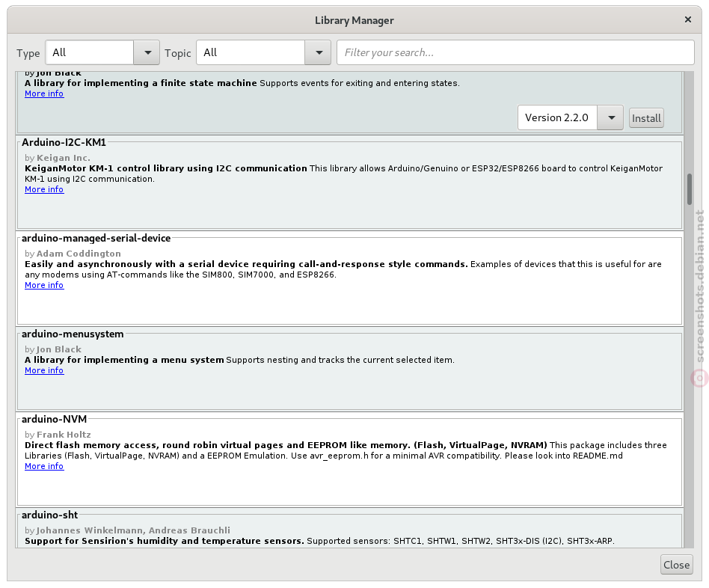The image size is (709, 588).
Task: Click the Type field showing All
Action: [90, 52]
